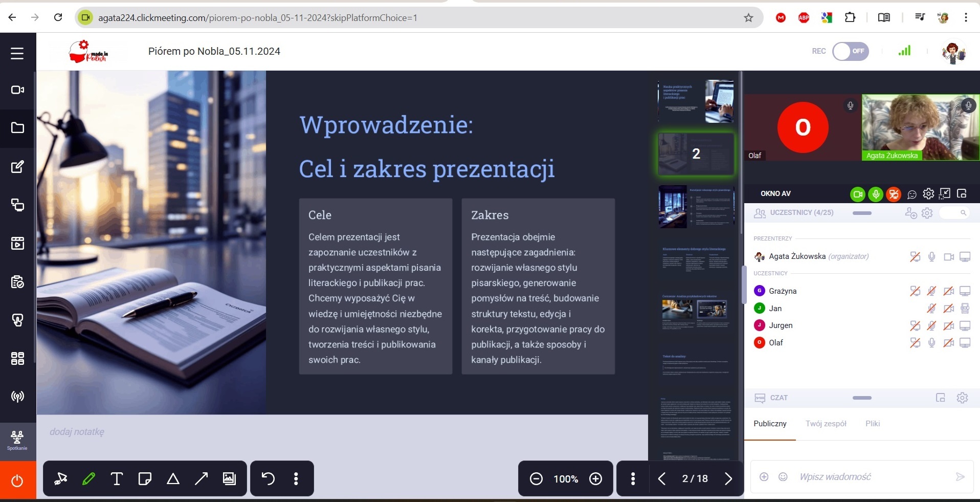Open OKNO AV settings gear
The image size is (980, 502).
coord(928,193)
